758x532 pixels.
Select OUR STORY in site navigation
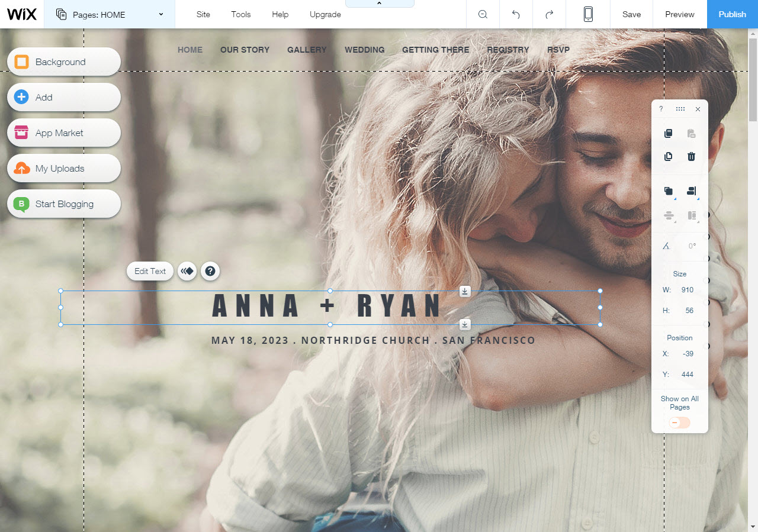[x=245, y=50]
